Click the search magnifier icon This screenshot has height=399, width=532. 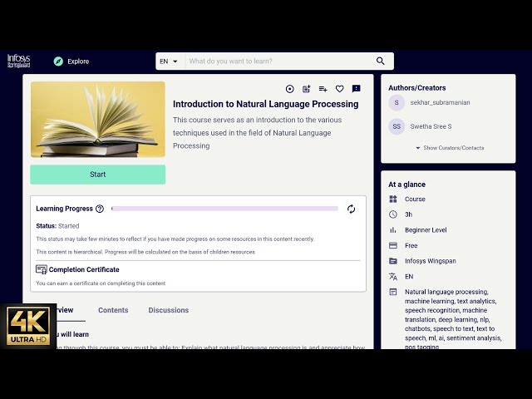pyautogui.click(x=381, y=61)
